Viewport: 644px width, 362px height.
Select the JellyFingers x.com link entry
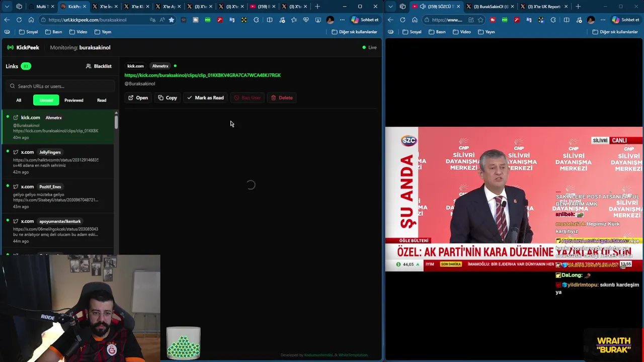58,162
